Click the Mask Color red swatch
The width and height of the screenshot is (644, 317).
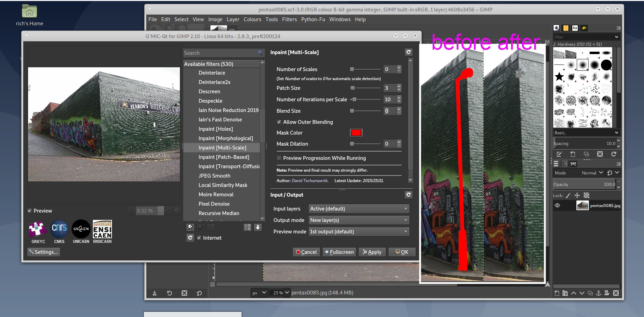click(x=356, y=133)
